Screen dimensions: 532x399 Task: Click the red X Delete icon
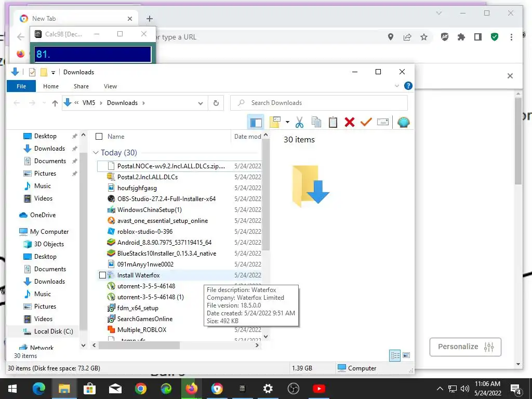pyautogui.click(x=350, y=122)
